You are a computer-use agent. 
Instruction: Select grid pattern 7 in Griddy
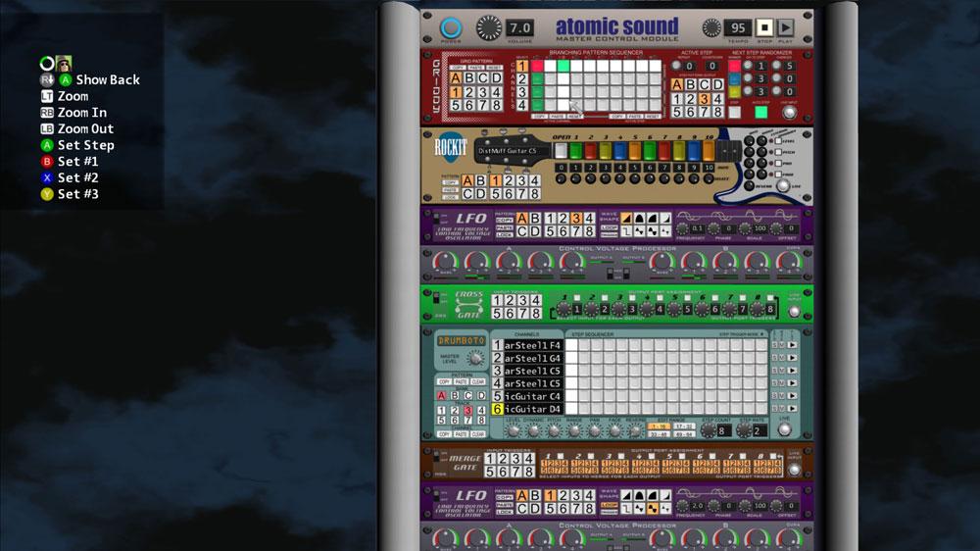(482, 105)
